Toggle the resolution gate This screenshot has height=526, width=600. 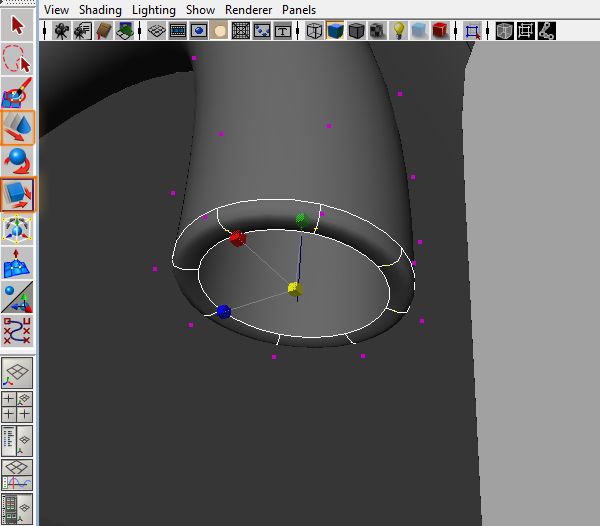(199, 31)
